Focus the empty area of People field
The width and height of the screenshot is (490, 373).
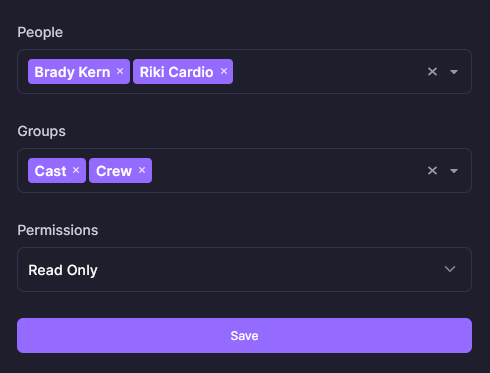[x=327, y=72]
